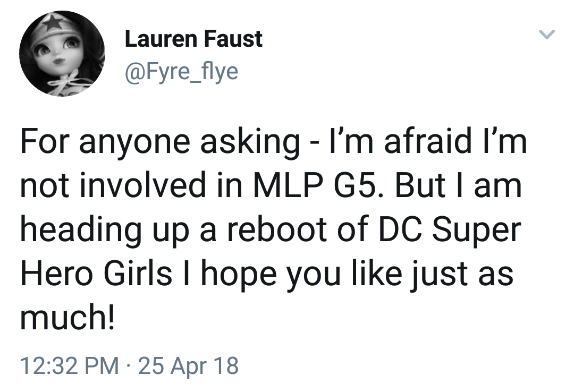Click the star tiara on the avatar doll
This screenshot has width=574, height=392.
52,23
